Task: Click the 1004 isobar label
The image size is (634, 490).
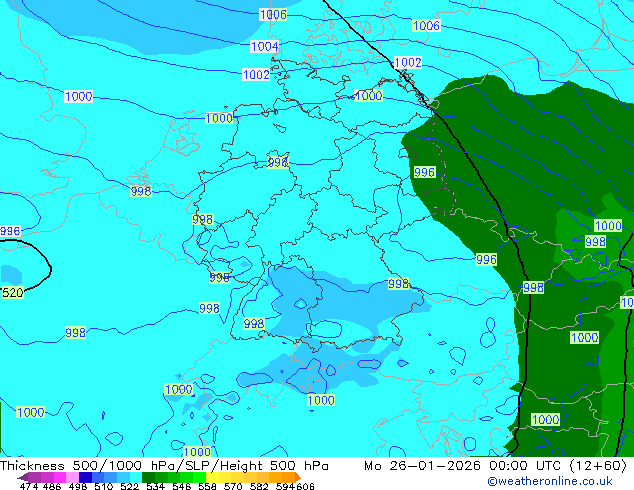Action: pos(265,46)
